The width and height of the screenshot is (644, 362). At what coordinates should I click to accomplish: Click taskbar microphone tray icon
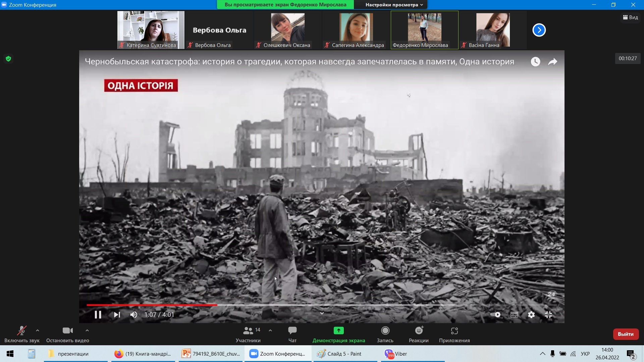(552, 354)
